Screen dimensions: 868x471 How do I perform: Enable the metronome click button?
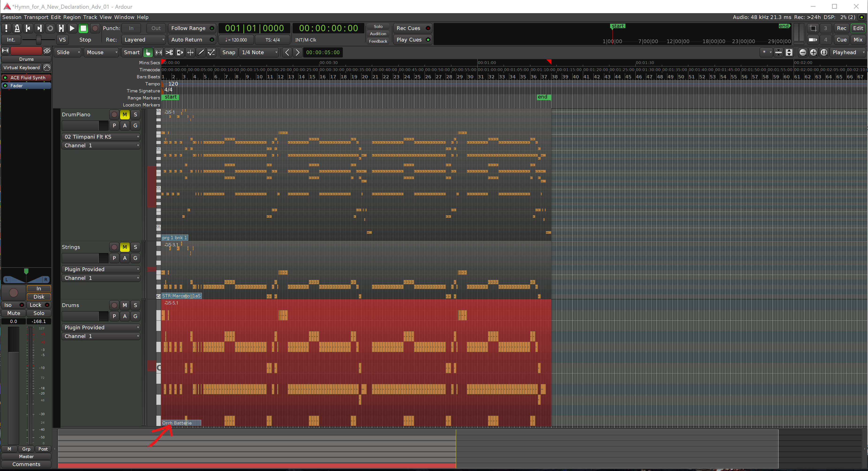pyautogui.click(x=17, y=28)
